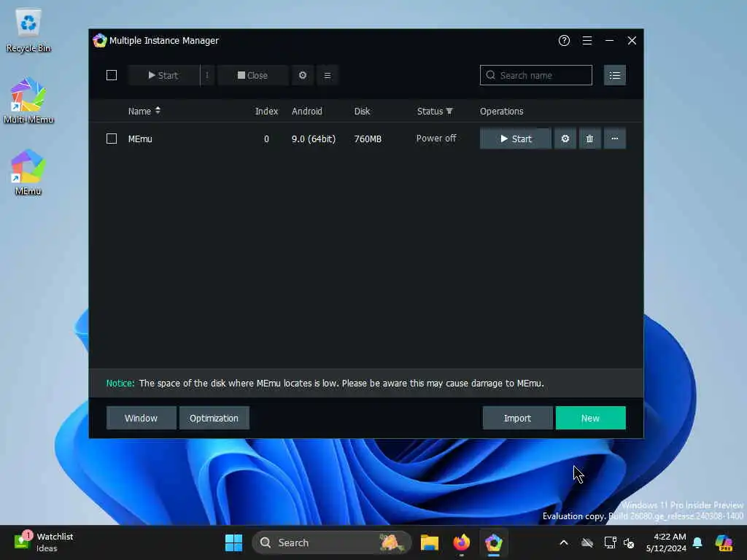
Task: Filter instances by Status column
Action: (x=435, y=111)
